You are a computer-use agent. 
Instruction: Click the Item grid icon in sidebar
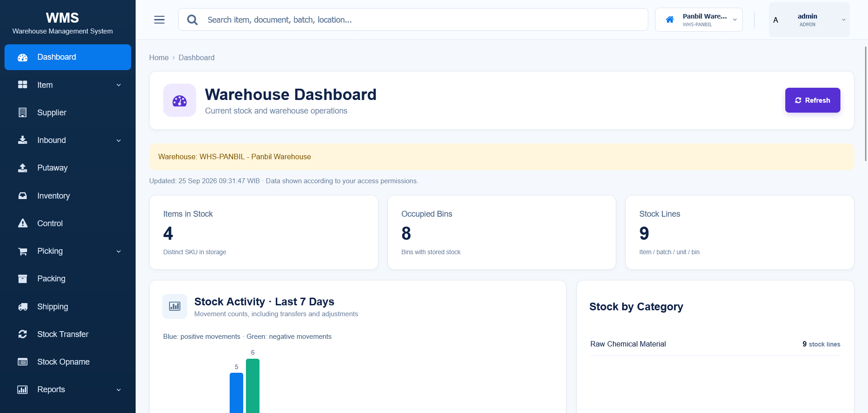(x=23, y=85)
